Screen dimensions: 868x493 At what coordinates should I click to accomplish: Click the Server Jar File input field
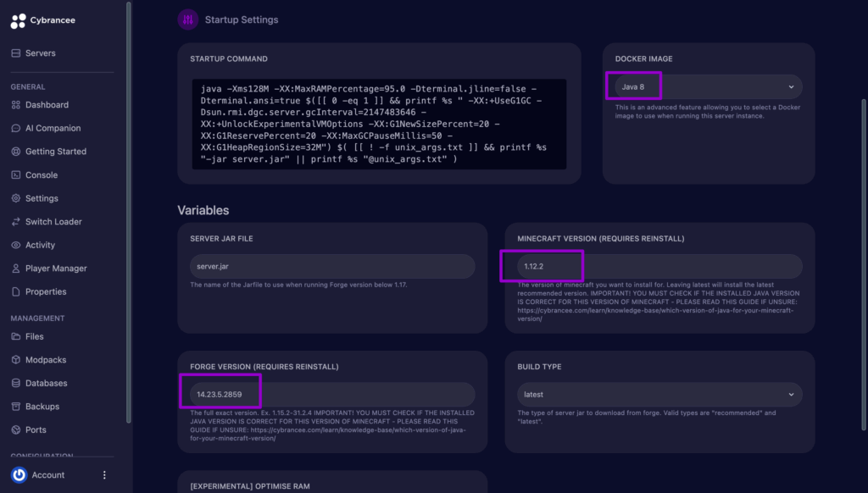click(x=332, y=266)
